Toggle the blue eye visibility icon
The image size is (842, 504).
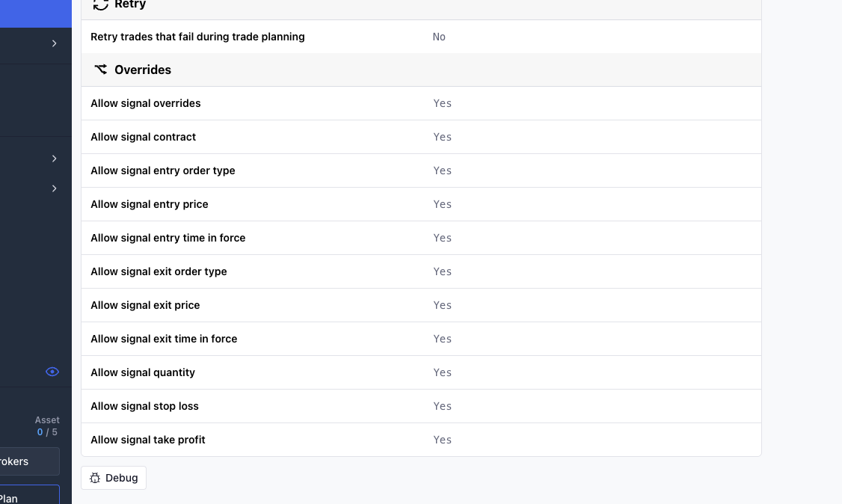(52, 372)
